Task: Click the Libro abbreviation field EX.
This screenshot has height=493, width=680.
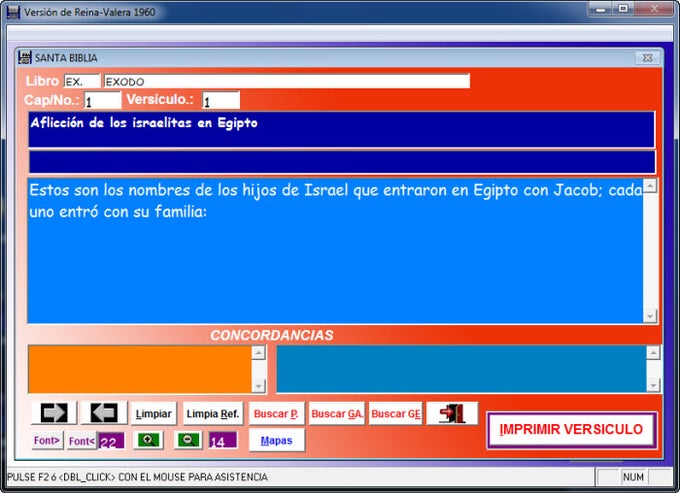Action: [x=82, y=82]
